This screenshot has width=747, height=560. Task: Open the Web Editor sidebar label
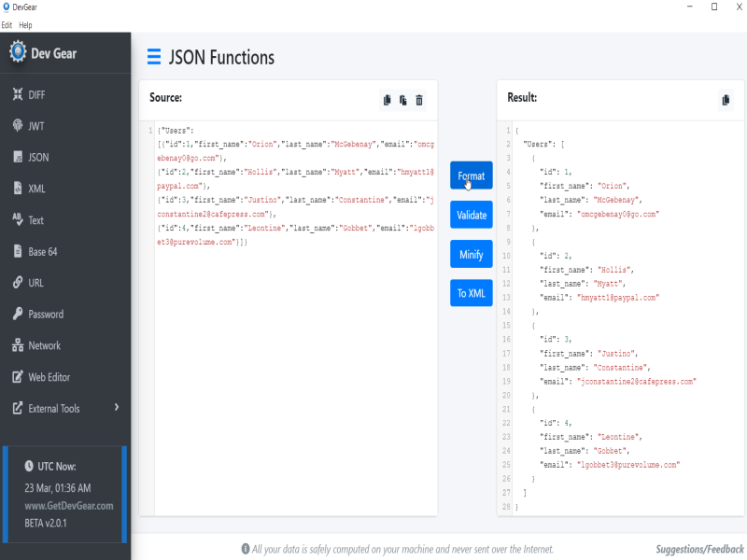(x=49, y=377)
